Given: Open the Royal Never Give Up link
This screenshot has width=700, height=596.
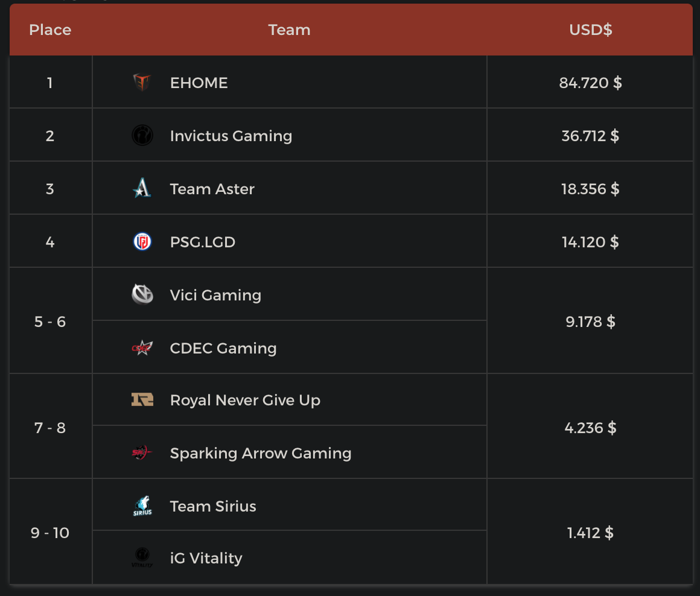Looking at the screenshot, I should (x=245, y=400).
